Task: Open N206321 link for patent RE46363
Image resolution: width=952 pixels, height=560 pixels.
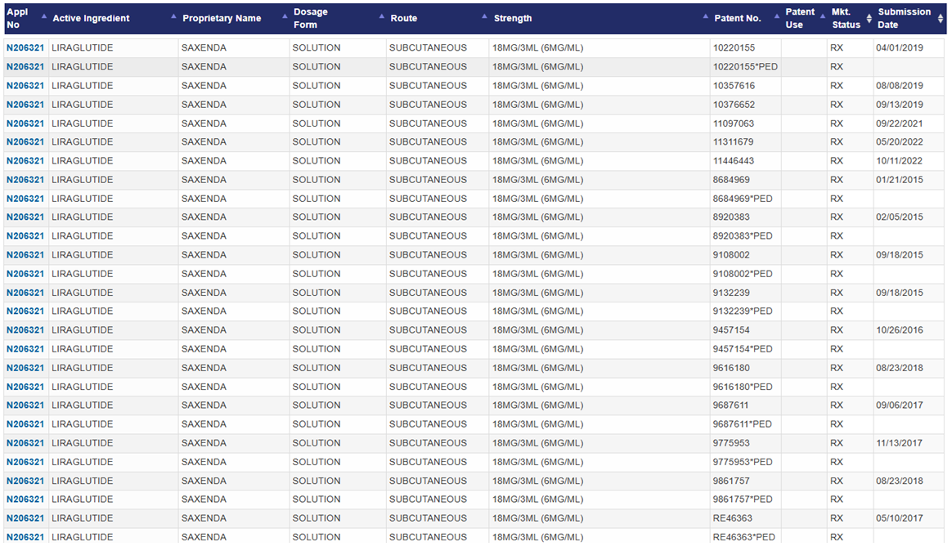Action: [25, 518]
